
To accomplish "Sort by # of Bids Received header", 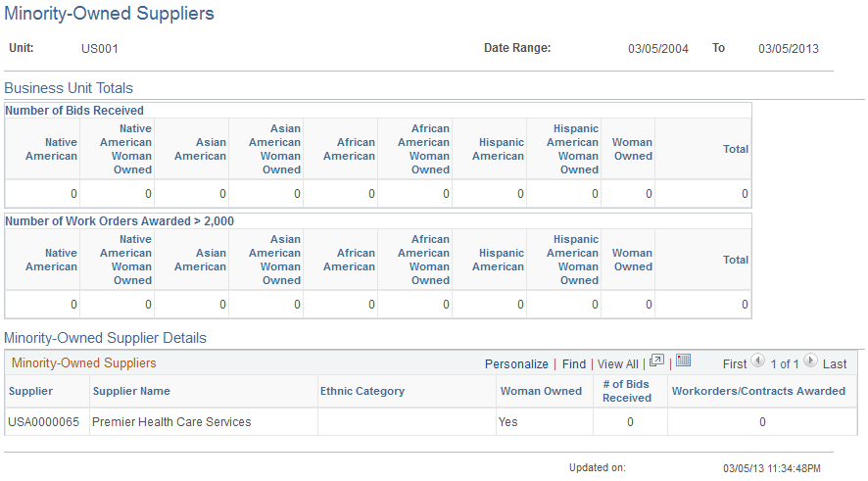I will tap(627, 391).
